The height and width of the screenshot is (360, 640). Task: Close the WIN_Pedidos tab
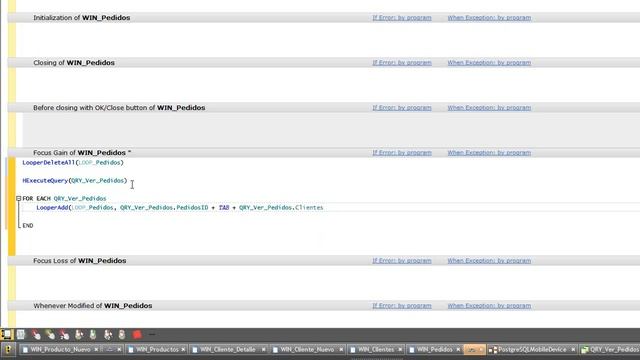click(458, 349)
